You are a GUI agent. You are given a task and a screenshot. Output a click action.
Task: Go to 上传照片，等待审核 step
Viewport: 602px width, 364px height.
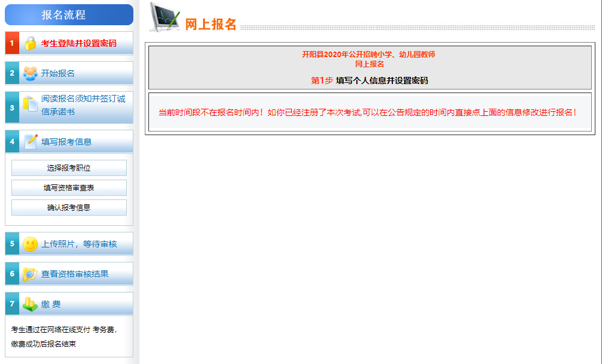(x=79, y=244)
